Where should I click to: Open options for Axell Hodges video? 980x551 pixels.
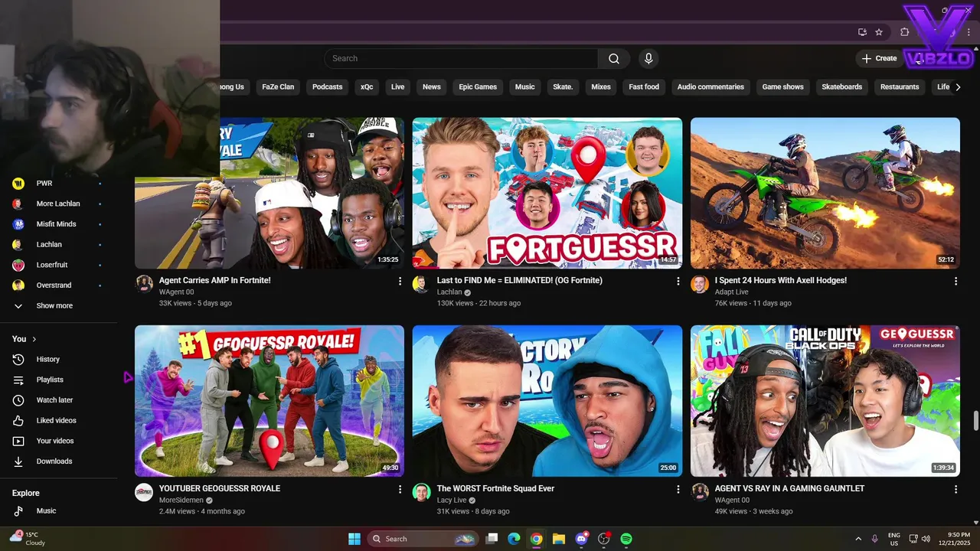point(955,282)
